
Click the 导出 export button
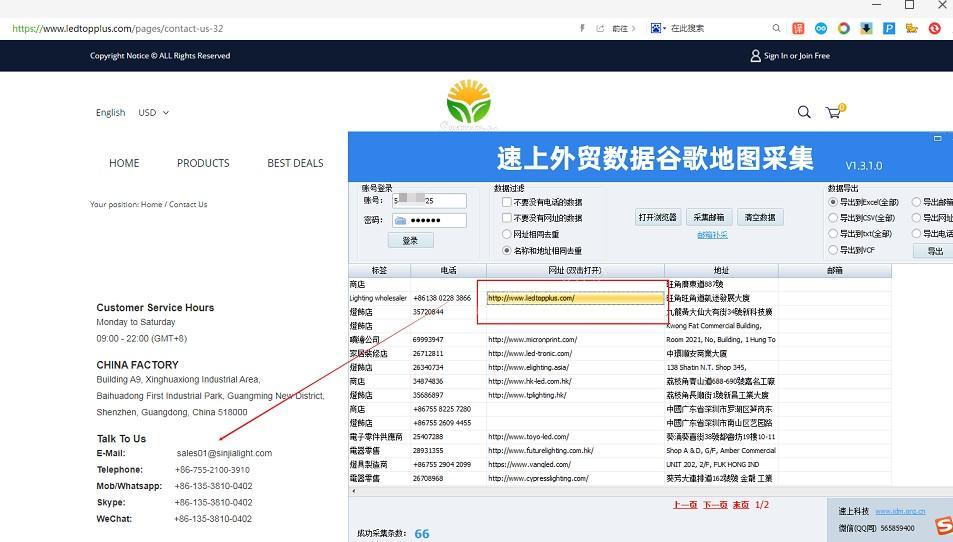(x=935, y=251)
